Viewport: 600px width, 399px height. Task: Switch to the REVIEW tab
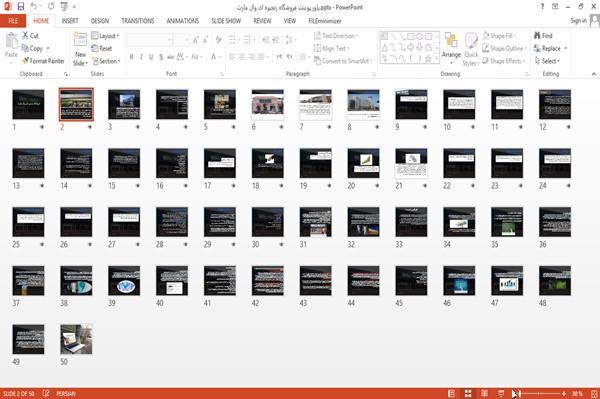(262, 21)
